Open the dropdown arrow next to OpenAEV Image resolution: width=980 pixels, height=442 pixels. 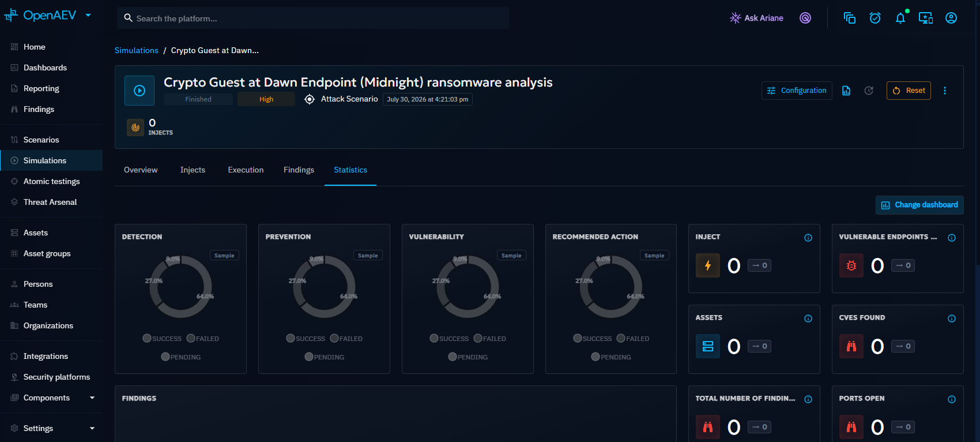pos(88,16)
